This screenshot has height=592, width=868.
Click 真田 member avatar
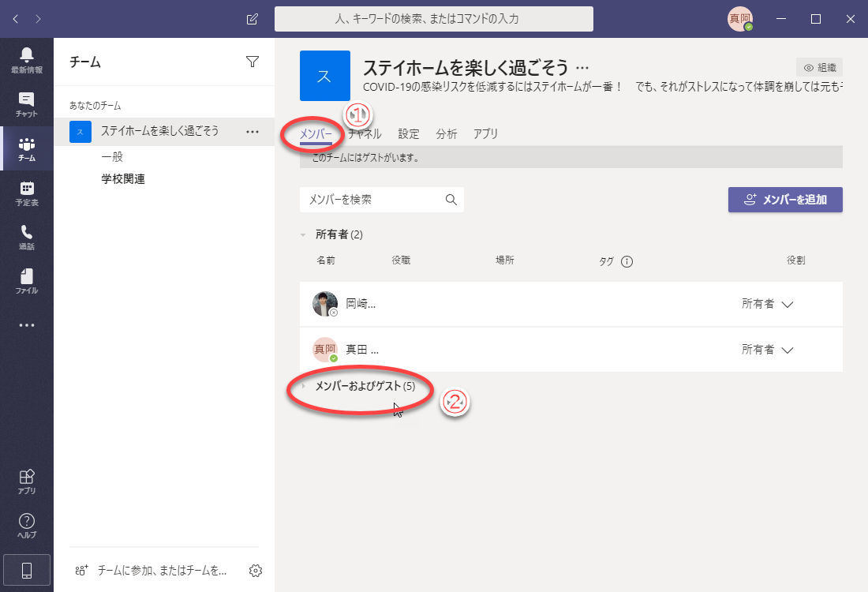(325, 350)
